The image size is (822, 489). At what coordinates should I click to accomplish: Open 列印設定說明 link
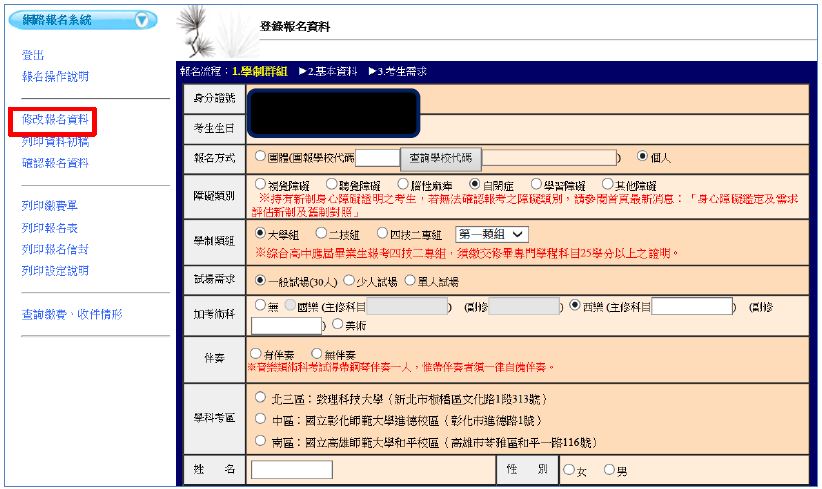pos(55,271)
